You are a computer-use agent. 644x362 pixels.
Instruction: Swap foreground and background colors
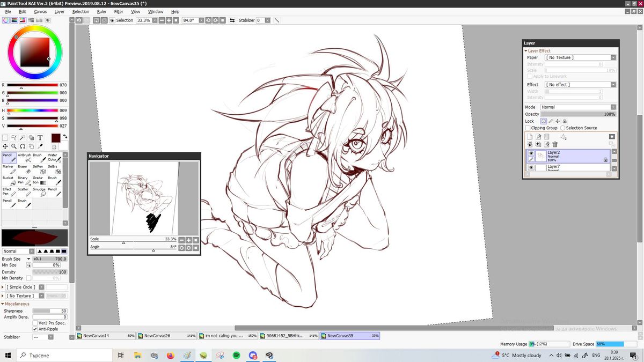[65, 136]
